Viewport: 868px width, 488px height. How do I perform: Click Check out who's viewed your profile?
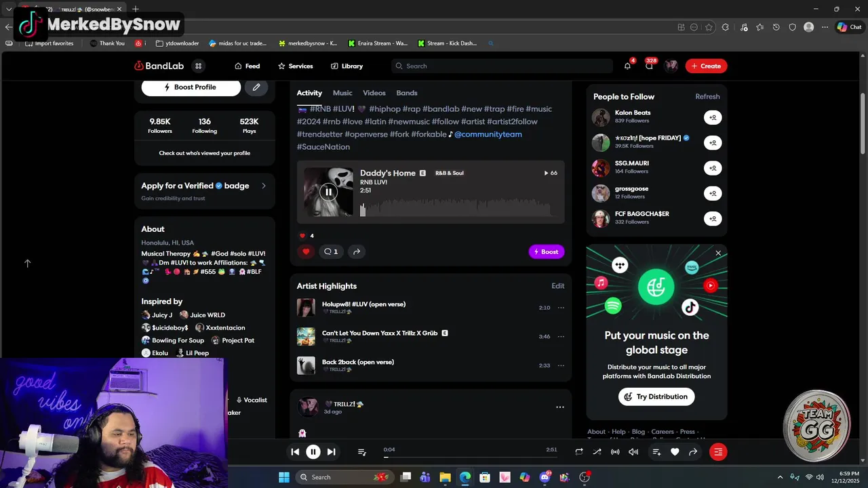tap(205, 153)
